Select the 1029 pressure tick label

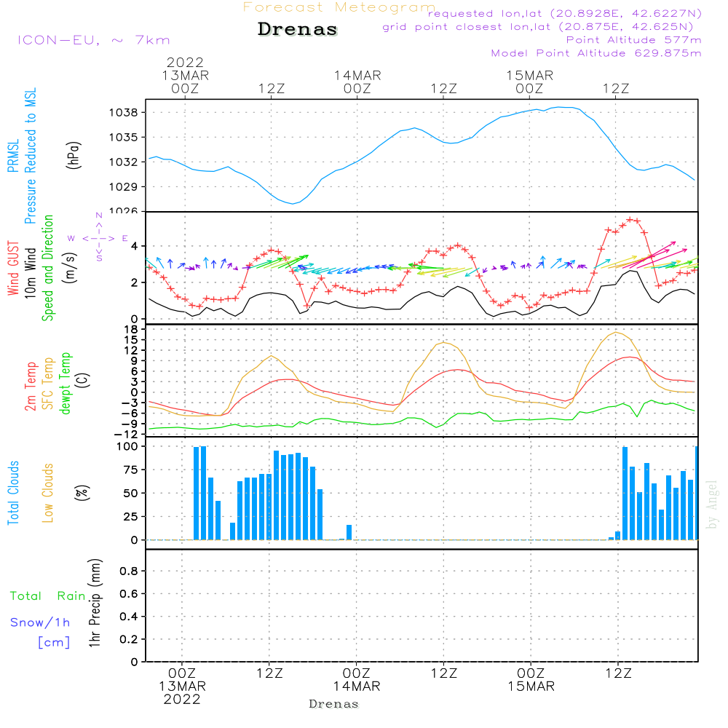(123, 186)
